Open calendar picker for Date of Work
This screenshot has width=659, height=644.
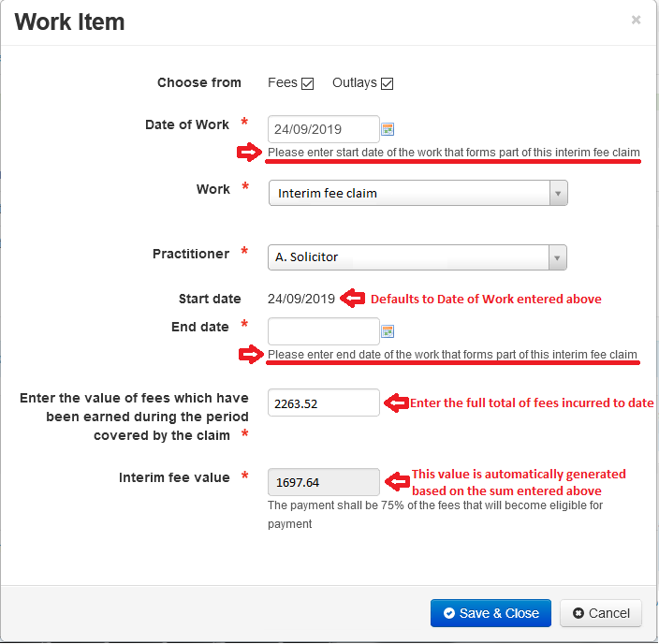click(388, 129)
